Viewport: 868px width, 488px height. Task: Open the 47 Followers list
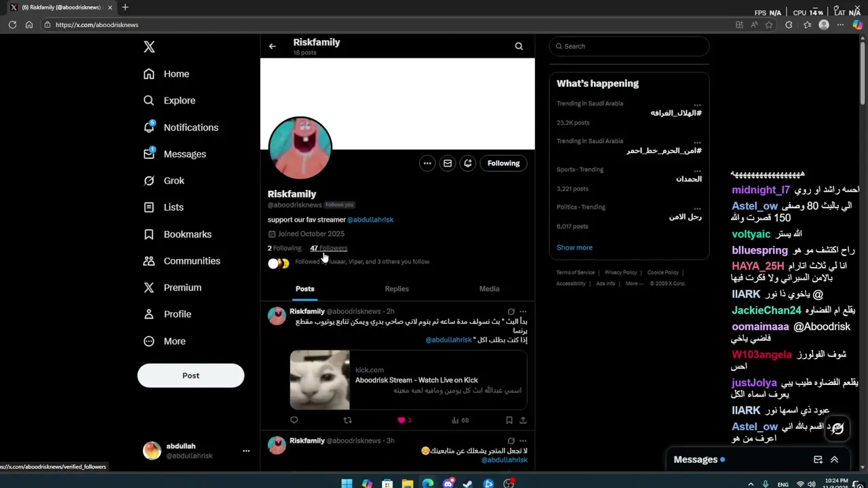tap(329, 248)
